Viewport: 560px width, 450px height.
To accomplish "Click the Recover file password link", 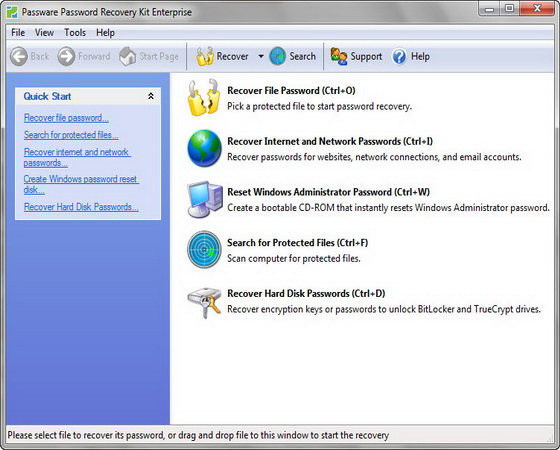I will point(66,118).
